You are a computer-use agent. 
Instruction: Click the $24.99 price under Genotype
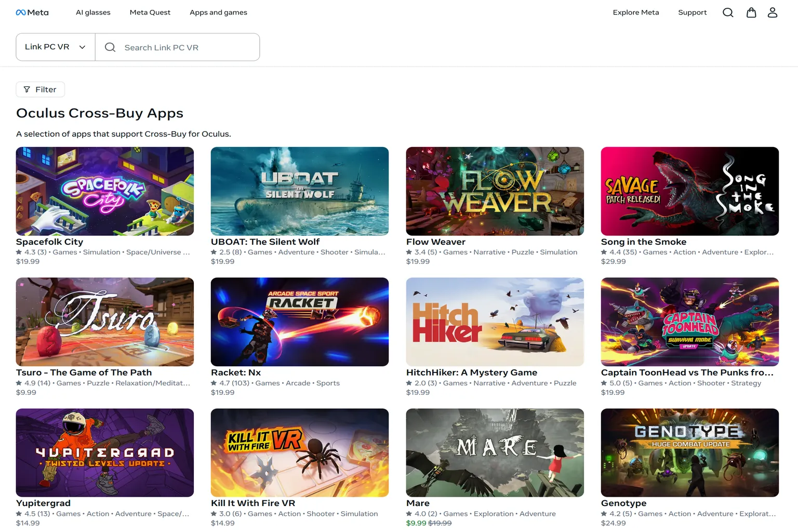(x=614, y=523)
